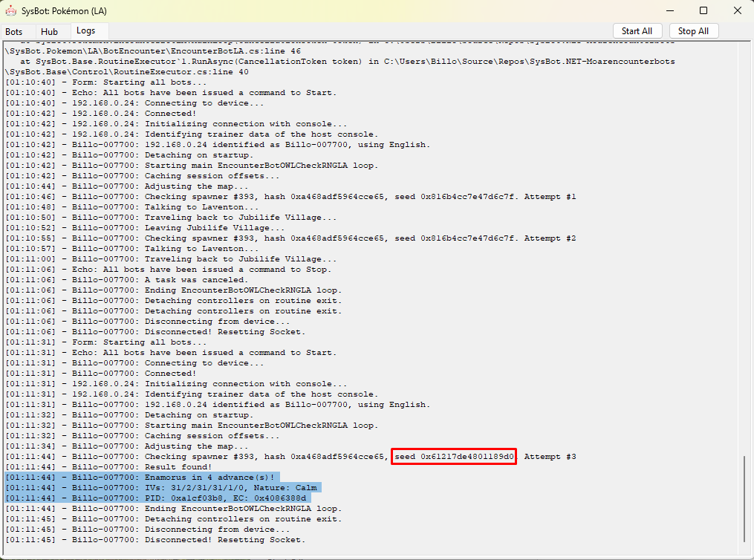
Task: Click '[01:10:48] Talking to Laventon...' line
Action: 132,207
